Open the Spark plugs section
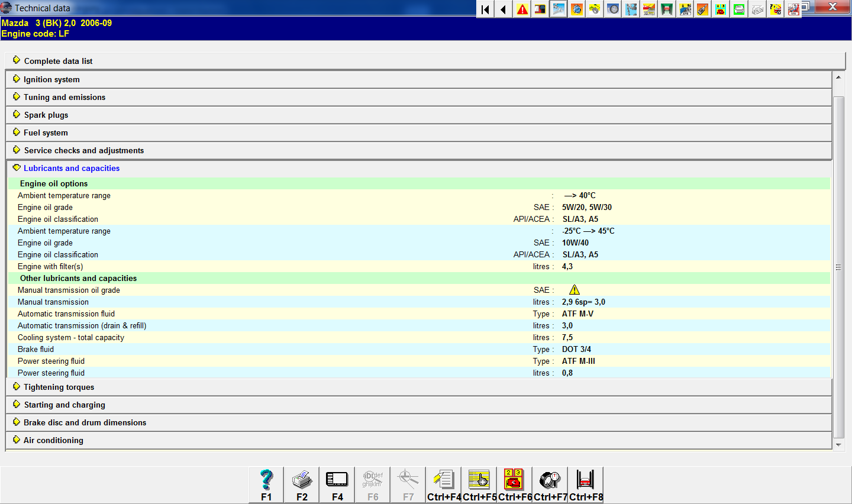852x504 pixels. coord(46,115)
